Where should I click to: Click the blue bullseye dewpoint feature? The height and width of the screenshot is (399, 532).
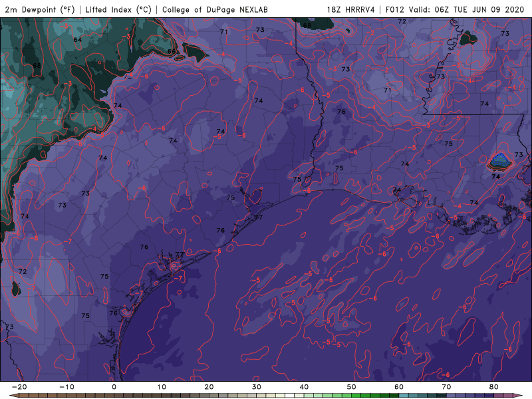(x=499, y=160)
